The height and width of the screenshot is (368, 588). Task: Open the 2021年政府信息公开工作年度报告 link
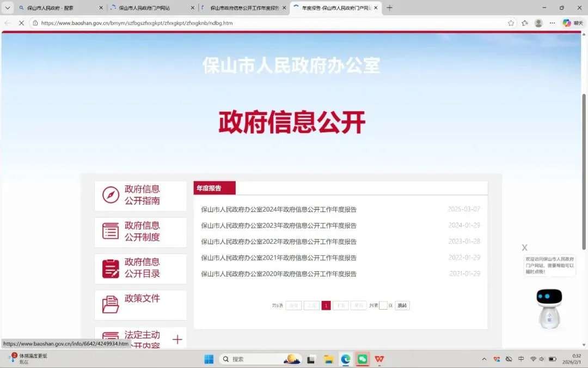(x=279, y=258)
